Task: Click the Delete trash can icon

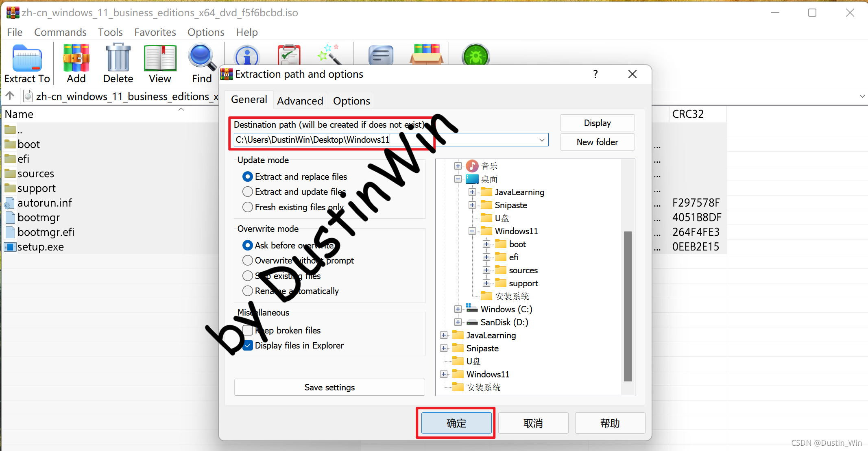Action: pyautogui.click(x=118, y=59)
